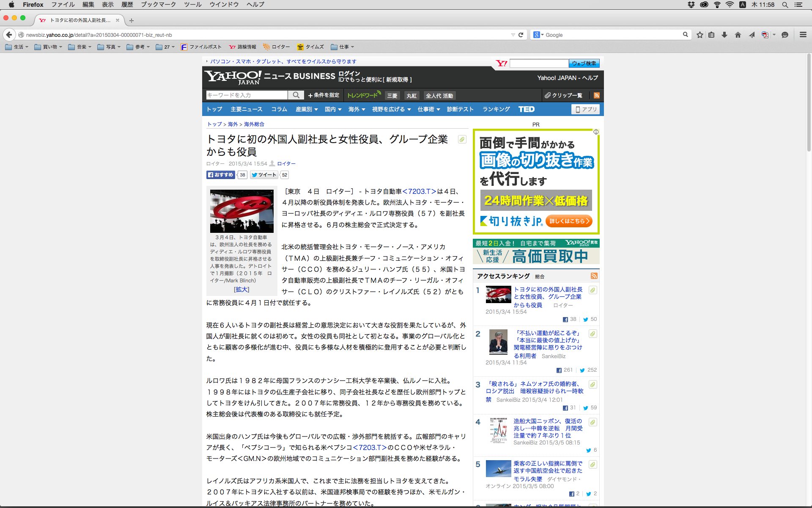Click the browser reload icon
Screen dimensions: 812x508
521,35
